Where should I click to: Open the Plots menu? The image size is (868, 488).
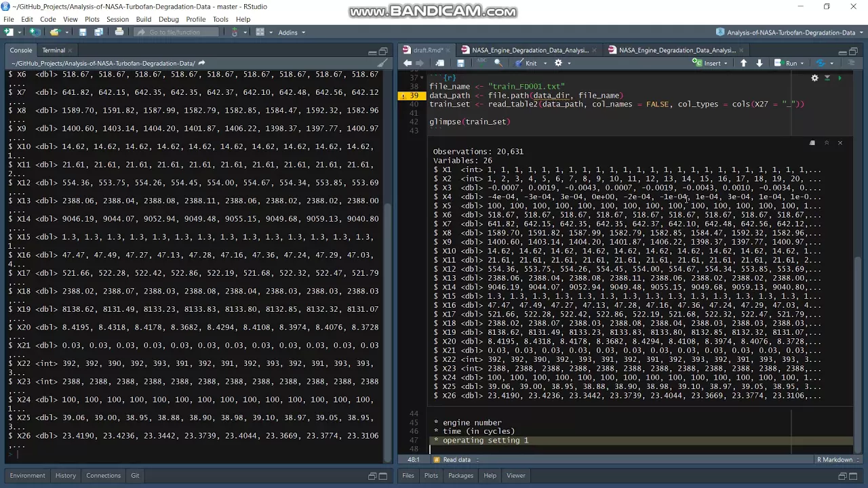[92, 19]
